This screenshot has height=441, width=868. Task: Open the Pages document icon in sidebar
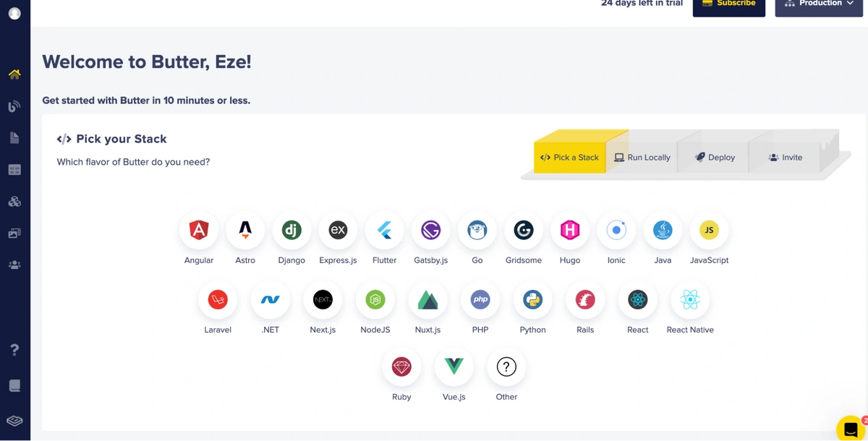click(x=14, y=138)
